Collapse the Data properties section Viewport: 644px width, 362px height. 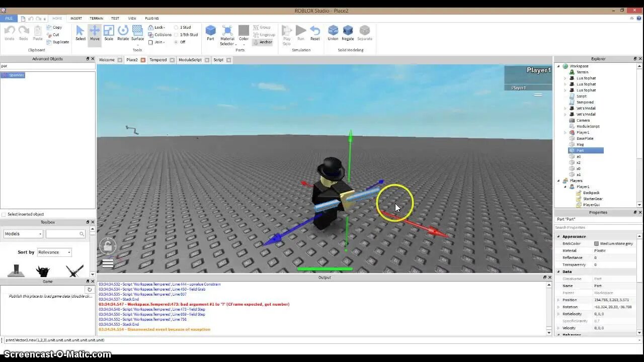558,271
